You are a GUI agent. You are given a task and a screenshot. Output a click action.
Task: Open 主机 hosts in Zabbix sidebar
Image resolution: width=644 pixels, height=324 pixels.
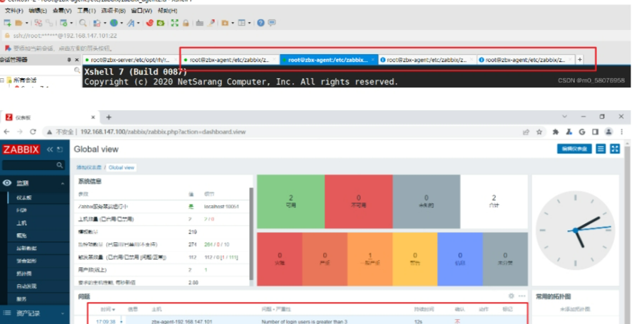point(21,222)
